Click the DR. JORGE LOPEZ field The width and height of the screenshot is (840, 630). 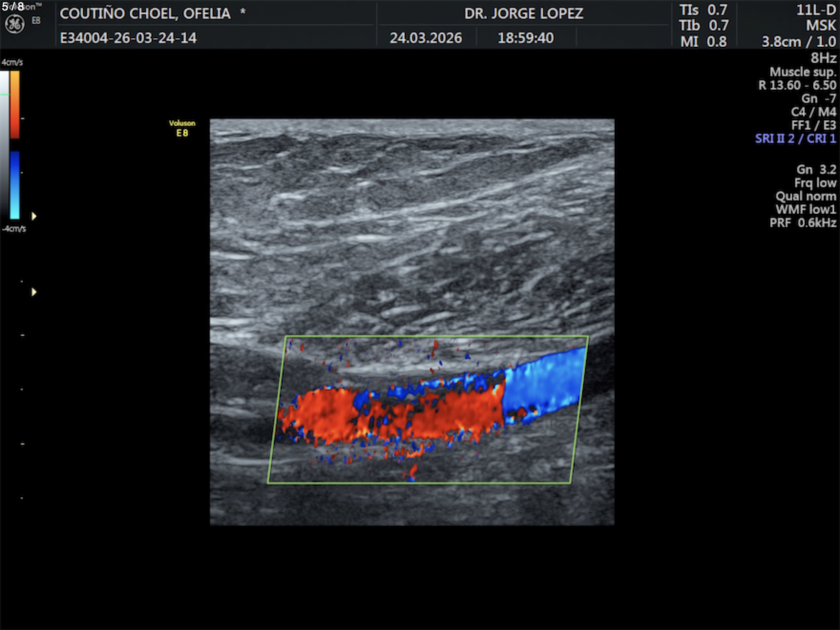click(x=524, y=13)
